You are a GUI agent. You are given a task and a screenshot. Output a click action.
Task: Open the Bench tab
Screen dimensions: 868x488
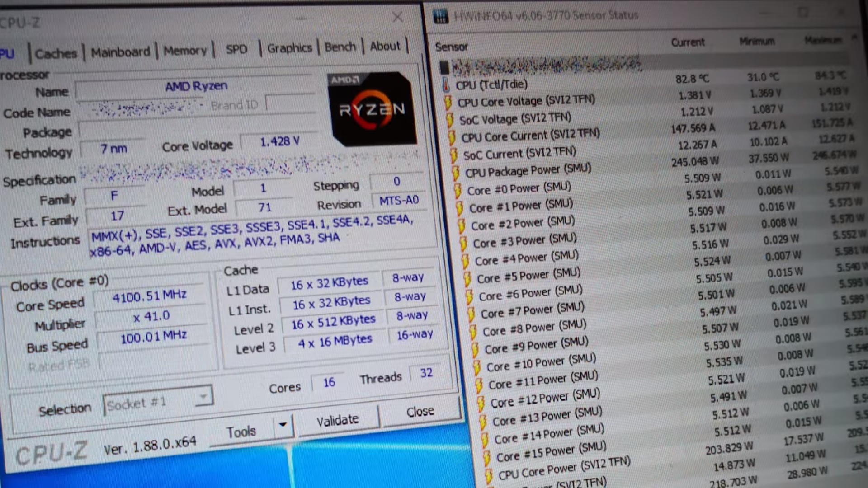(x=340, y=47)
